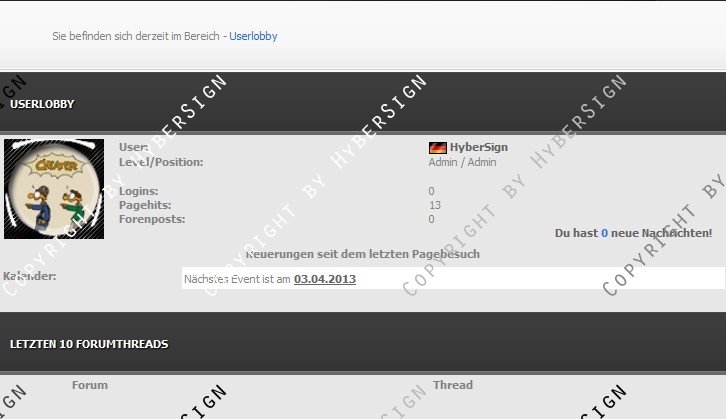Click the 0 in new messages notice
726x419 pixels.
604,233
